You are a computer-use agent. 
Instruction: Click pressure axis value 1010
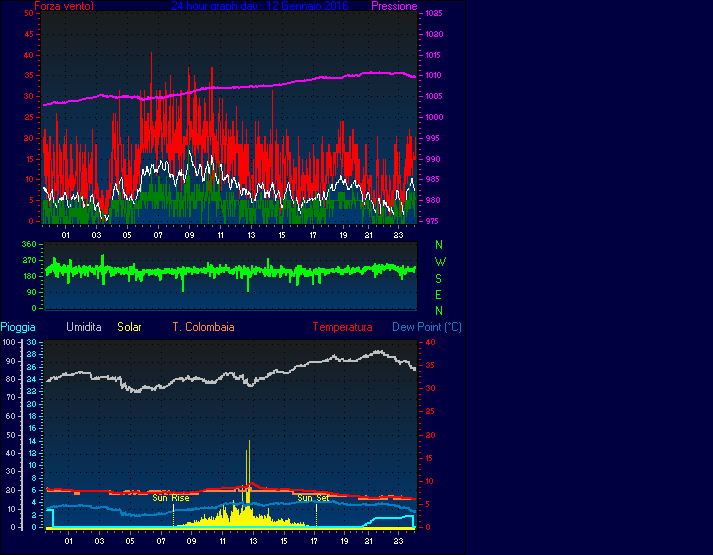(x=434, y=75)
